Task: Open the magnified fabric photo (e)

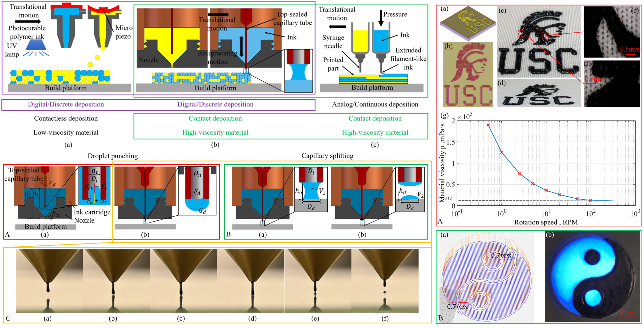Action: point(612,32)
